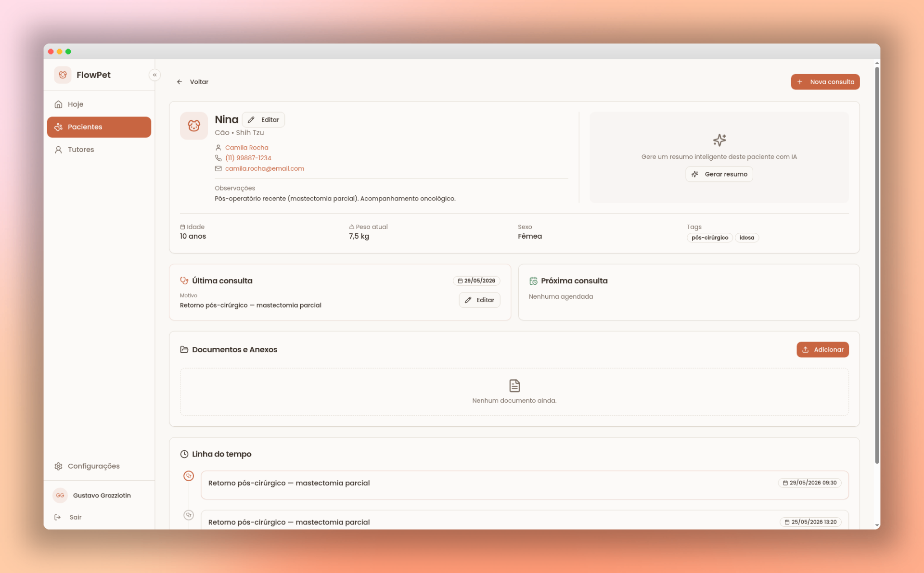Click the phone handset icon

click(218, 158)
